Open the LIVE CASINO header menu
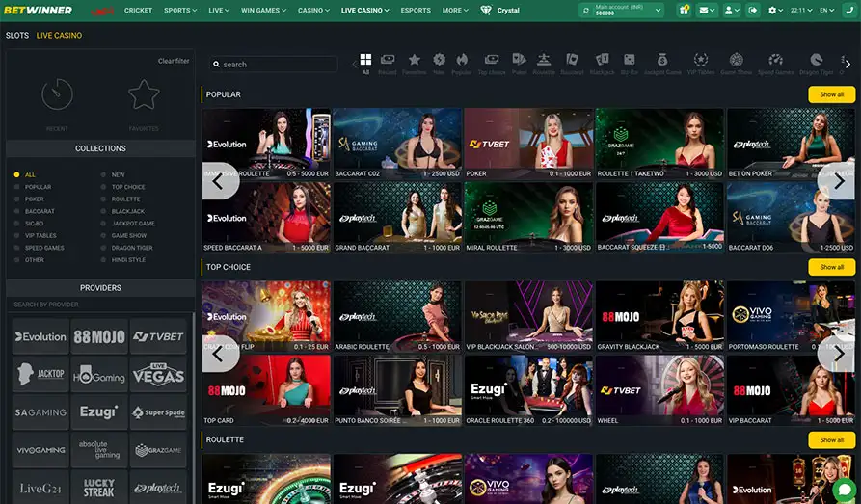The image size is (861, 504). point(364,10)
